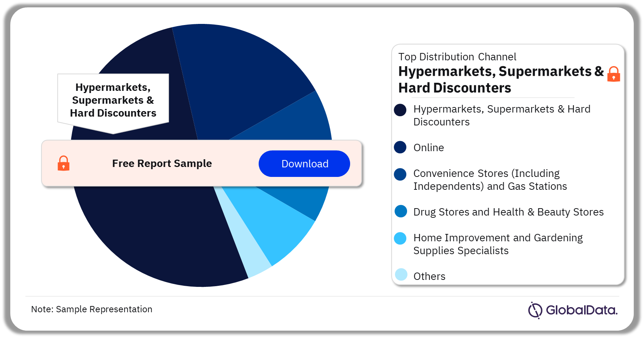
Task: Select the Others legend color dot
Action: coord(401,274)
